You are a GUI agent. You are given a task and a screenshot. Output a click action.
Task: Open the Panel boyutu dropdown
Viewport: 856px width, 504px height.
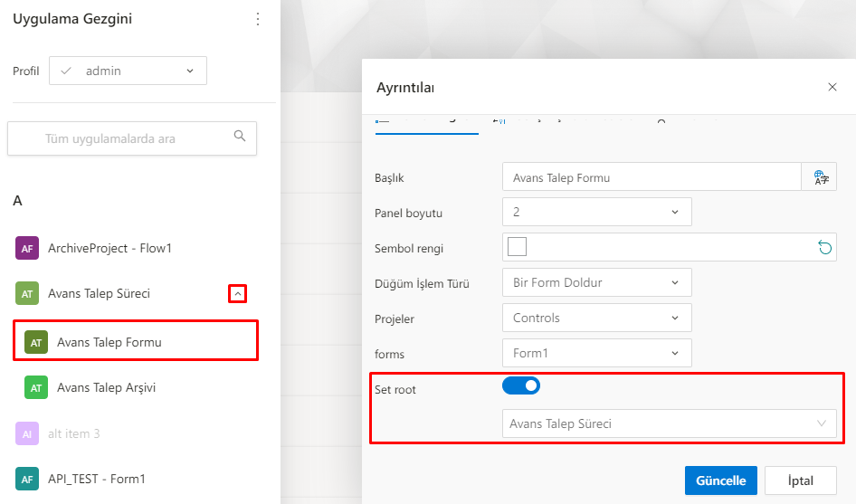click(x=596, y=212)
